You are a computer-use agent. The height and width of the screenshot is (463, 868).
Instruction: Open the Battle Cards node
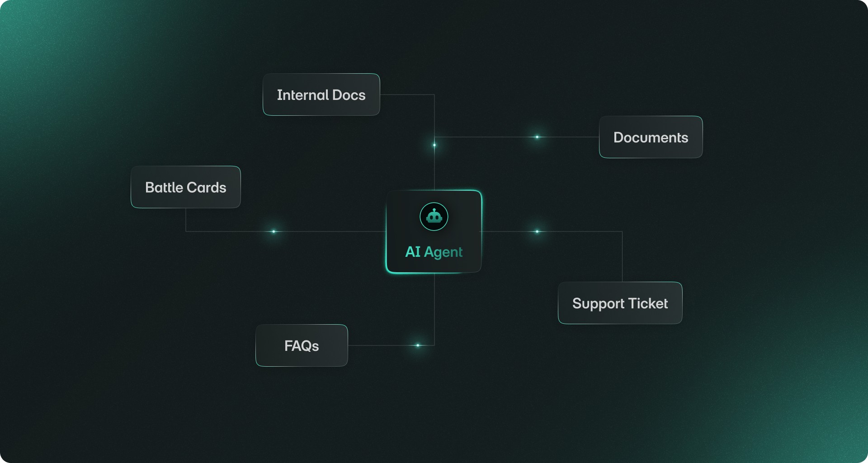coord(186,187)
